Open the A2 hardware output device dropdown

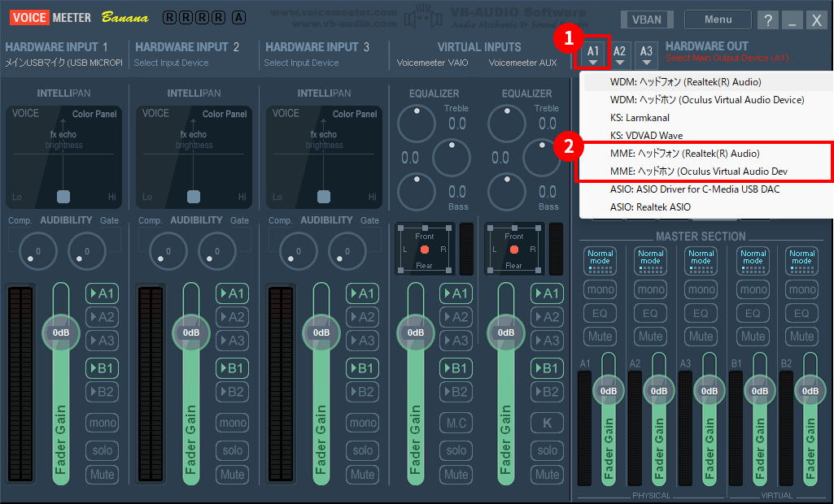click(619, 54)
